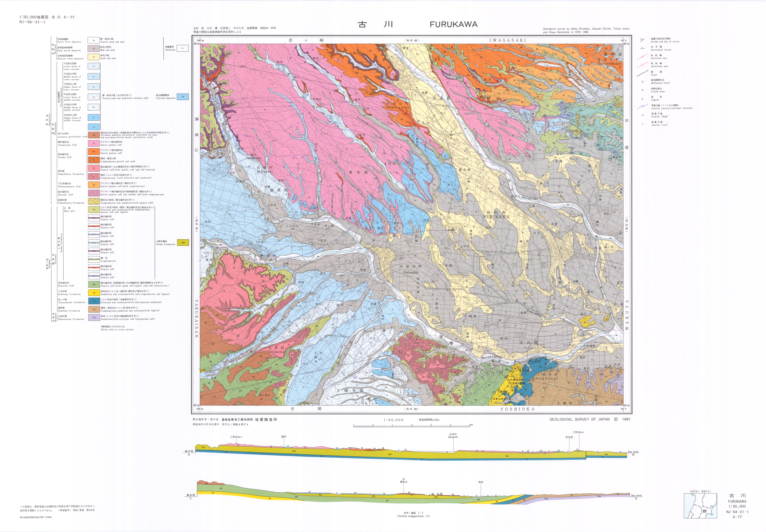Click the t4 dotted terrace swatch

94,87
